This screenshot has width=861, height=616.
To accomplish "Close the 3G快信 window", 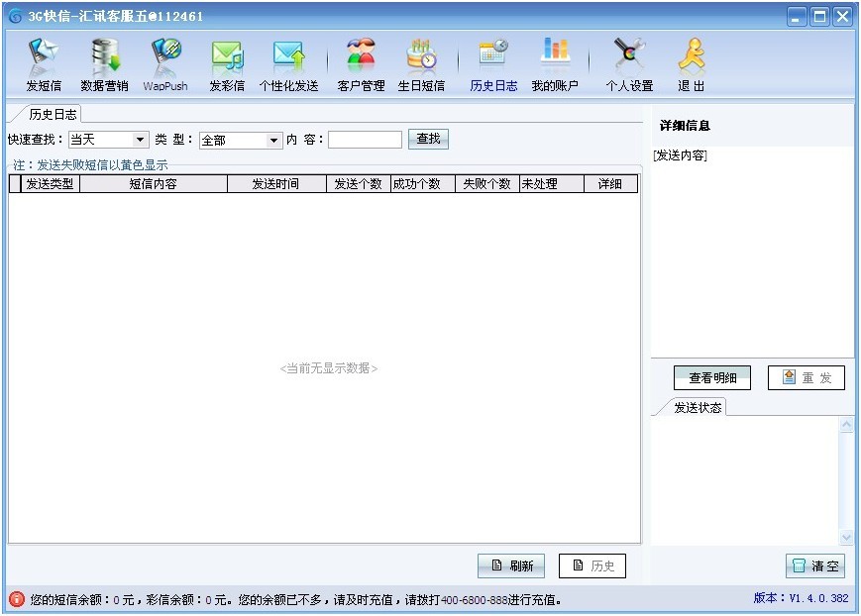I will [x=842, y=17].
